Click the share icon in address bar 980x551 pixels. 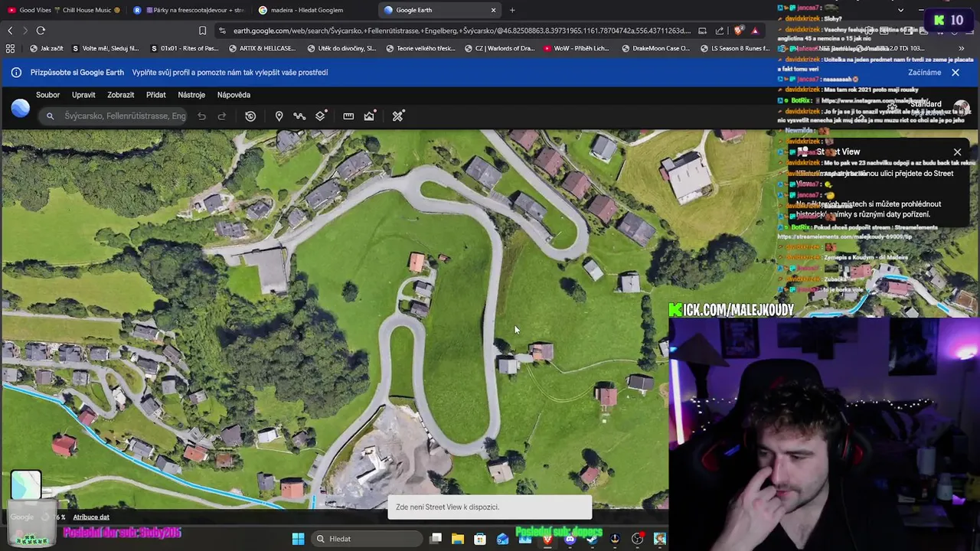[720, 31]
